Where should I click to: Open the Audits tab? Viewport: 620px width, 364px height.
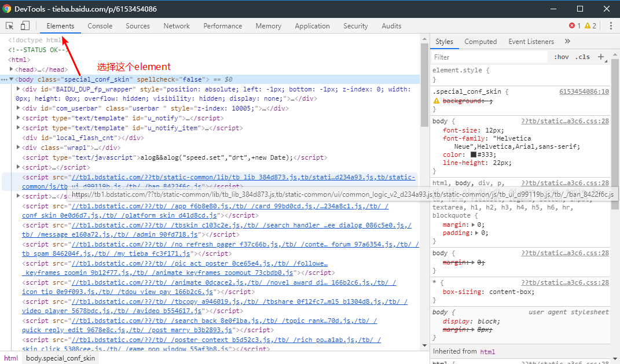[391, 25]
